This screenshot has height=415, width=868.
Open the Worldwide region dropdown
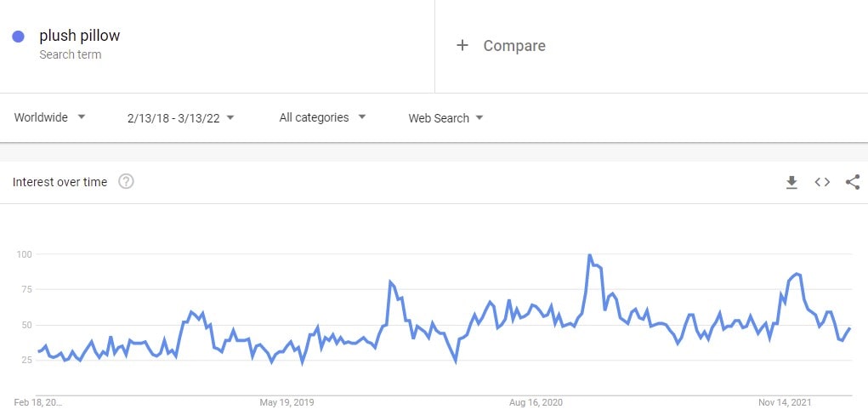pos(50,117)
